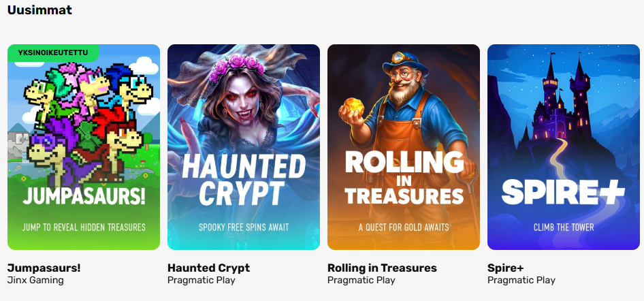The width and height of the screenshot is (644, 301).
Task: Select the Rolling in Treasures title link
Action: click(382, 268)
